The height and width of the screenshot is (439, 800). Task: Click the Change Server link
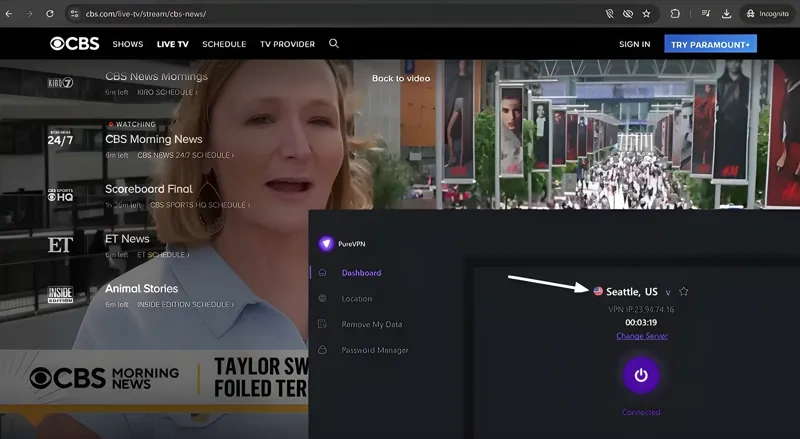pyautogui.click(x=641, y=336)
